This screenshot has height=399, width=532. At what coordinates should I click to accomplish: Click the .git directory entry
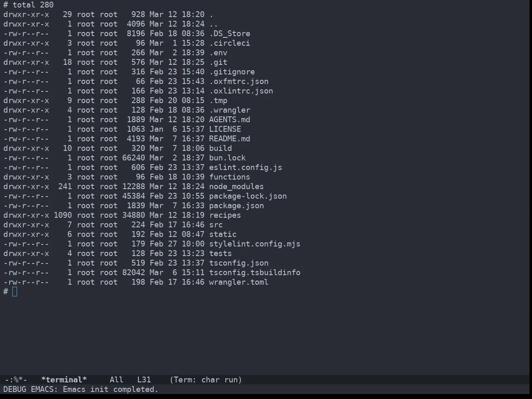click(218, 62)
